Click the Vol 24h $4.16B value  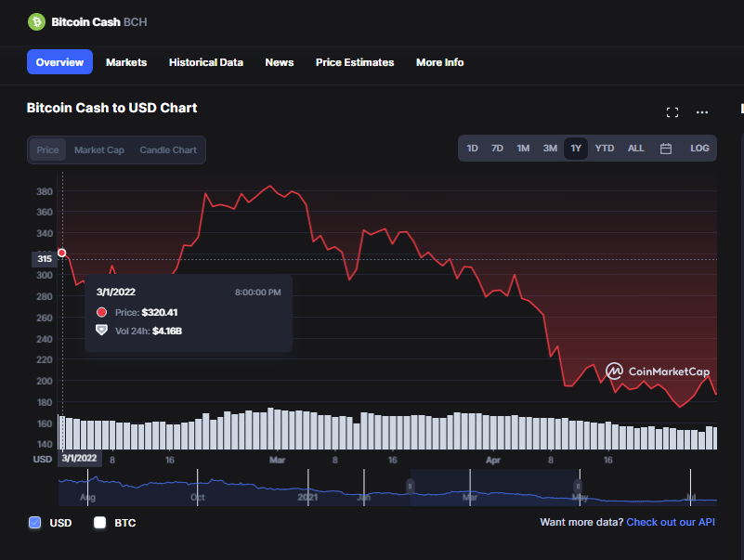(x=167, y=332)
